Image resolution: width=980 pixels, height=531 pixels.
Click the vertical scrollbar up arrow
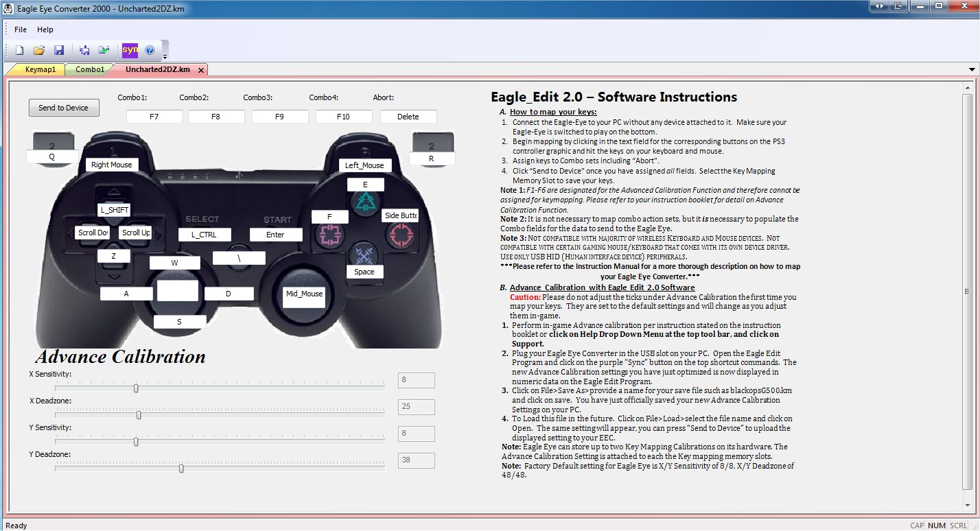click(x=968, y=88)
